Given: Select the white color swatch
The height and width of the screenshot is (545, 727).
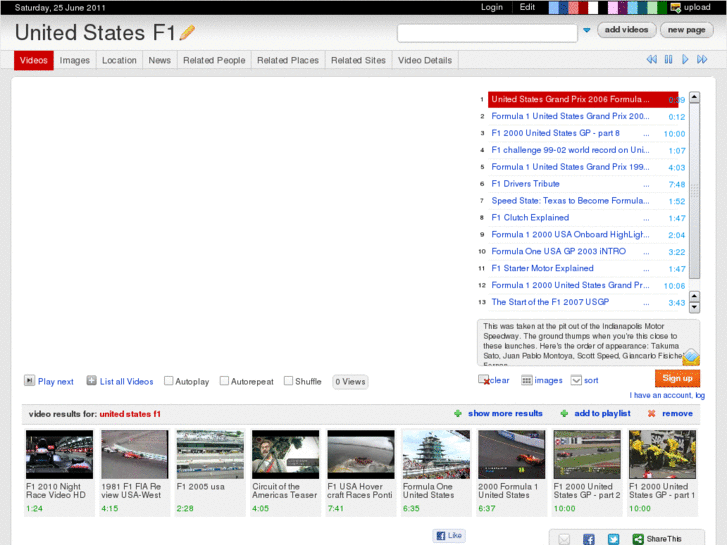Looking at the screenshot, I should [593, 7].
